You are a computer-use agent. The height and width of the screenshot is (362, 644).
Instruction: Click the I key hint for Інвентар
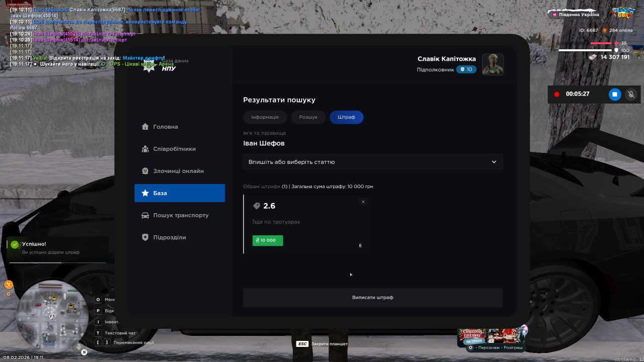[99, 322]
